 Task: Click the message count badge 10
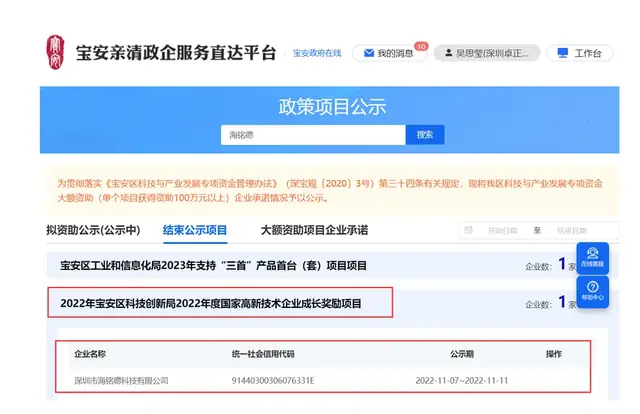(421, 47)
